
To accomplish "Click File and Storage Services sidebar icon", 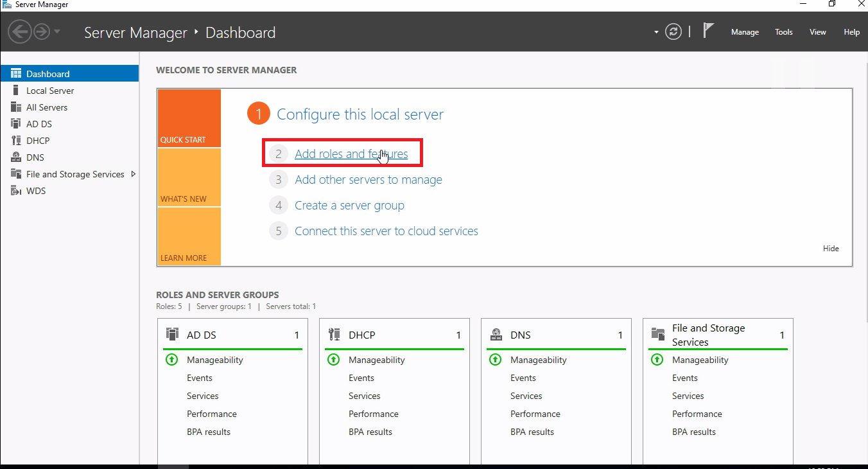I will (16, 174).
